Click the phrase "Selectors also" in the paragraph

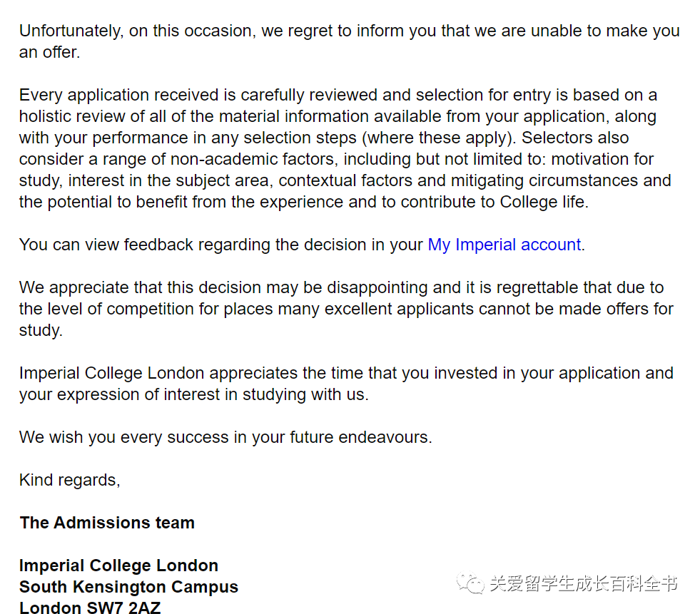575,138
